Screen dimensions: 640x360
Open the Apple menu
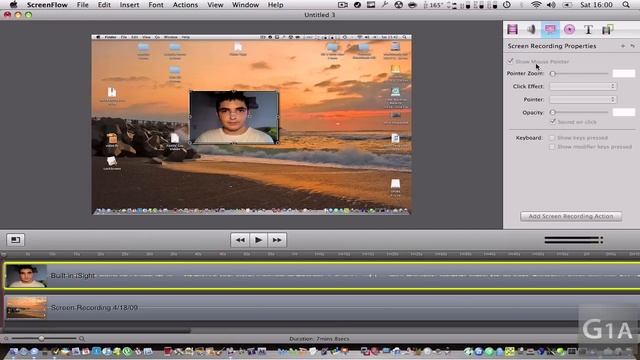(13, 5)
